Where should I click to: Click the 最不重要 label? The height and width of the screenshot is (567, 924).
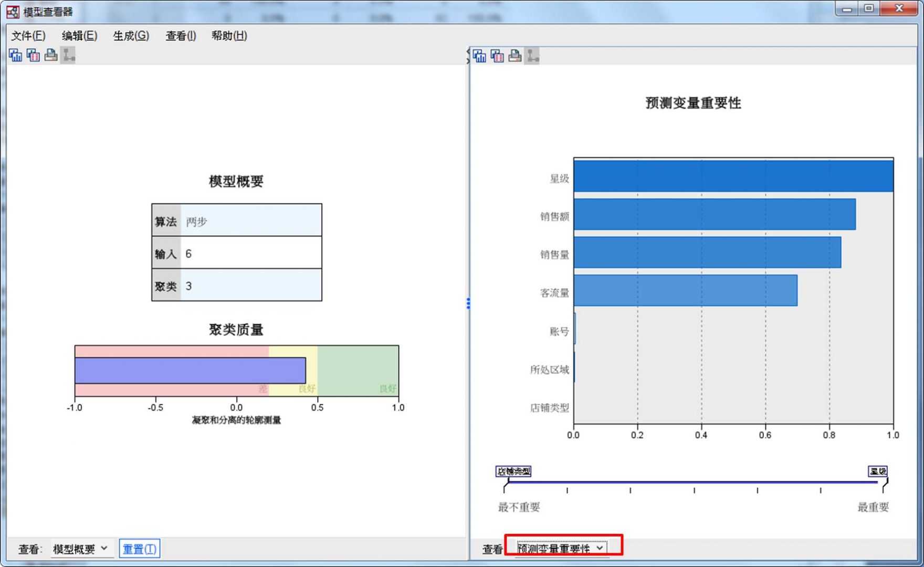(519, 507)
